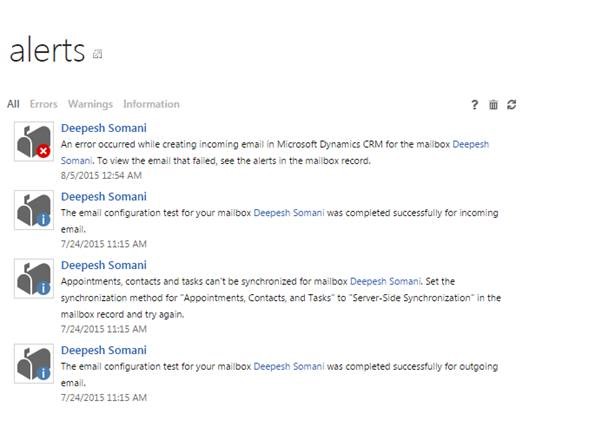Click the 8/5/2015 12:54 AM timestamp
602x427 pixels.
(x=103, y=174)
